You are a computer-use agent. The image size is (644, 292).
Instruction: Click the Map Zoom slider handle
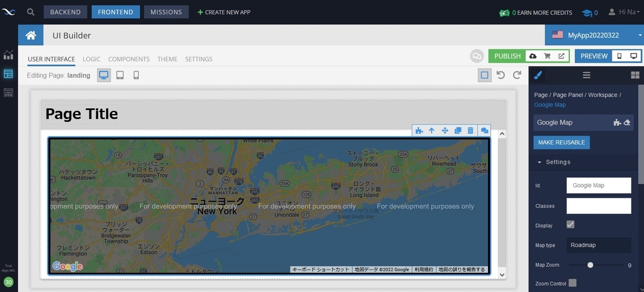[x=590, y=265]
